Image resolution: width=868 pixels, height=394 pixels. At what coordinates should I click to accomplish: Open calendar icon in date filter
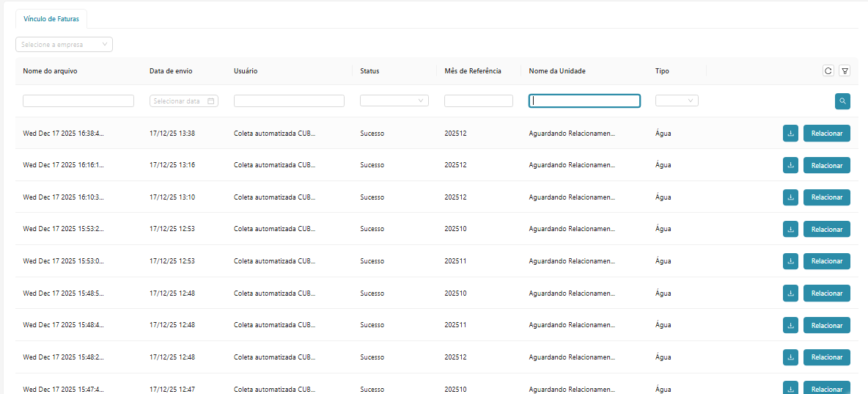[211, 101]
